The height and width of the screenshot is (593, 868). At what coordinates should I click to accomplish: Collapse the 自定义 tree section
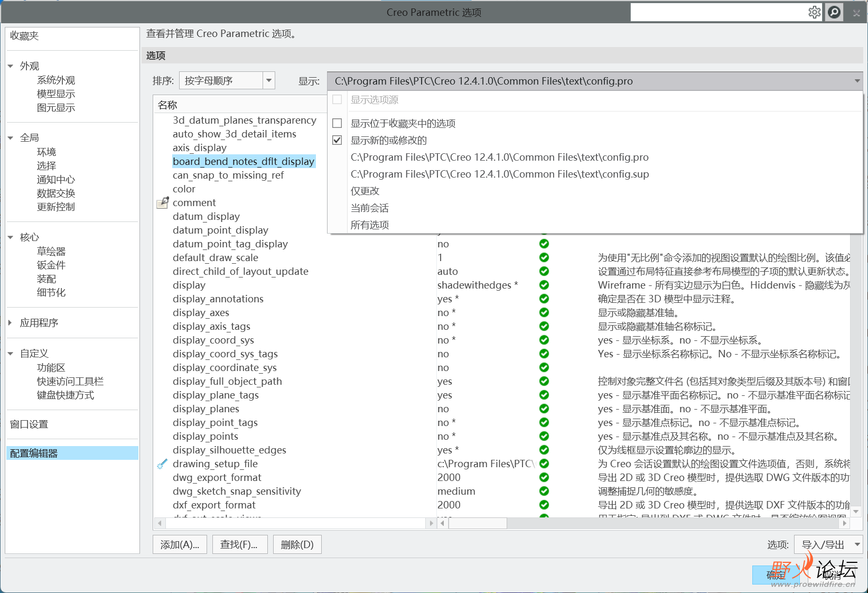click(11, 353)
